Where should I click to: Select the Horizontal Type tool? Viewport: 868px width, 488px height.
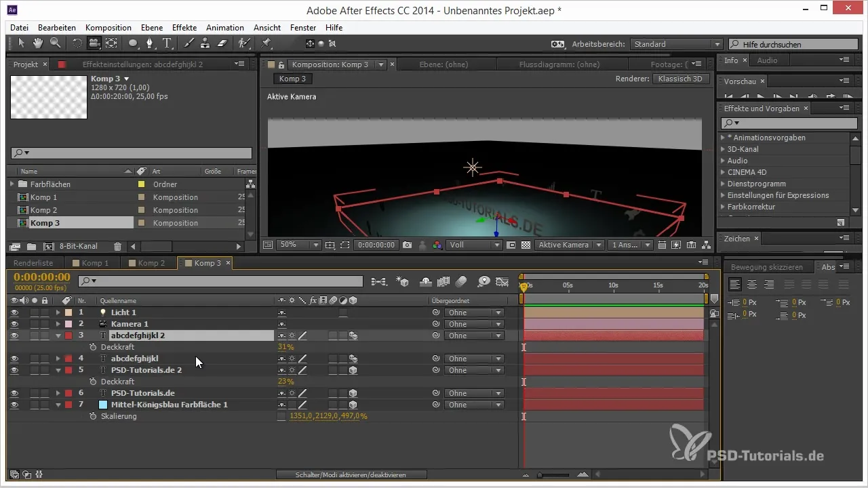(167, 43)
